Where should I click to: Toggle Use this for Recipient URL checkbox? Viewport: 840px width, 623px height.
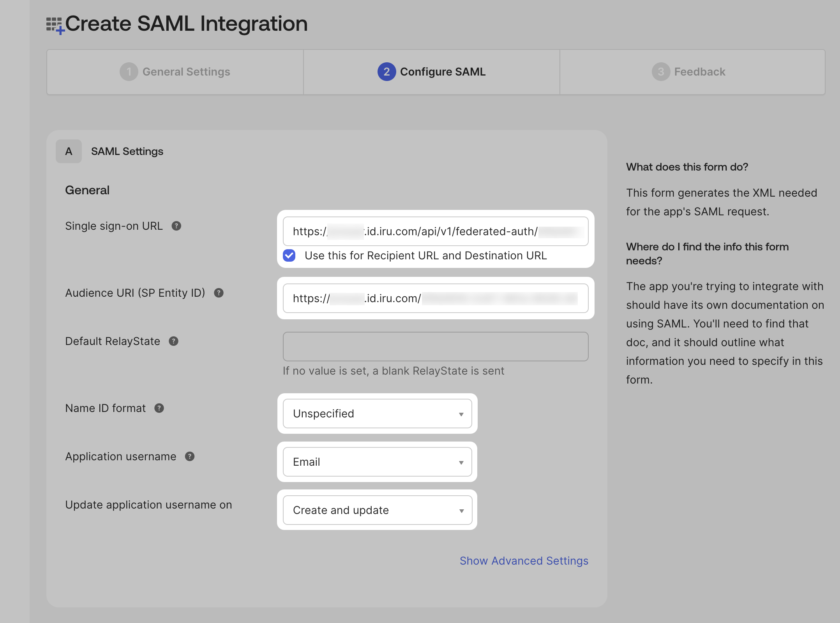[289, 255]
